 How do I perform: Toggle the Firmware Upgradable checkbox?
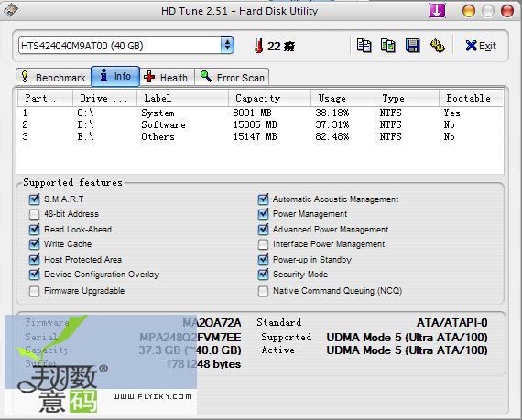(34, 291)
